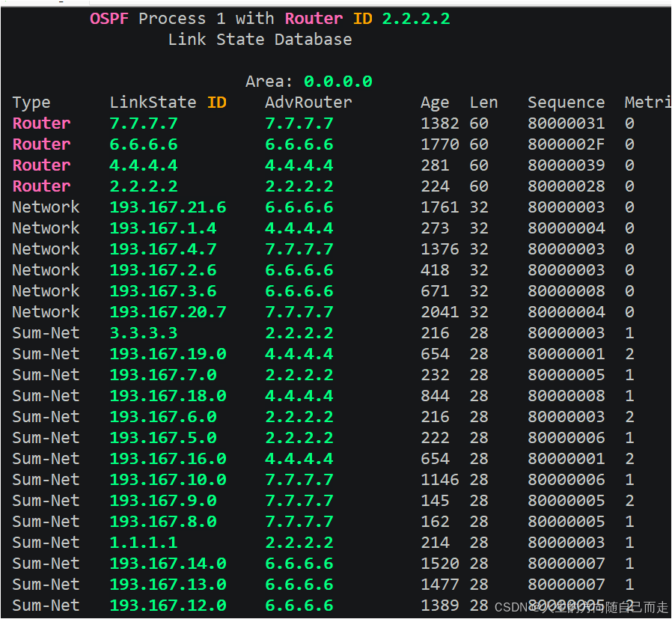Select the AdvRouter column header
Viewport: 672px width, 619px height.
(308, 102)
